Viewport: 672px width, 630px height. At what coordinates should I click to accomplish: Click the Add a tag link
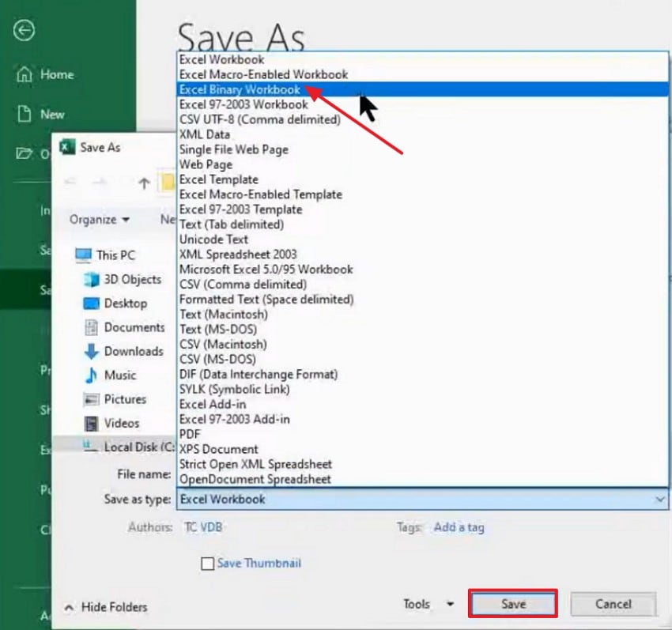[459, 527]
